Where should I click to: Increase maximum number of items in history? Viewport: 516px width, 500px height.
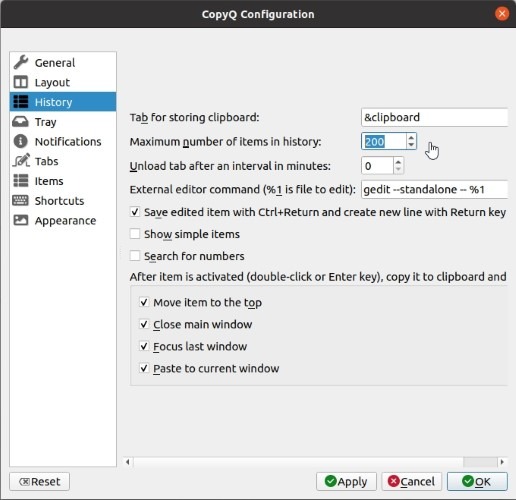click(x=411, y=137)
